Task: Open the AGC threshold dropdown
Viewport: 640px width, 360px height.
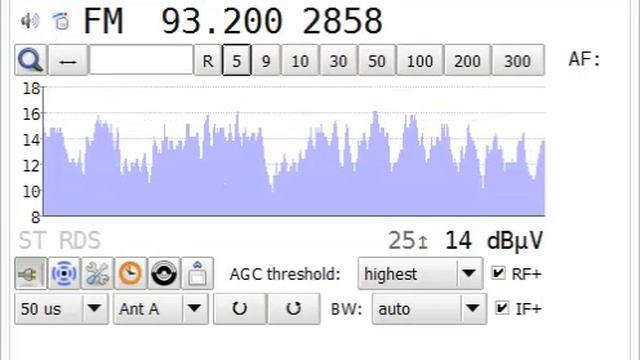Action: [420, 273]
